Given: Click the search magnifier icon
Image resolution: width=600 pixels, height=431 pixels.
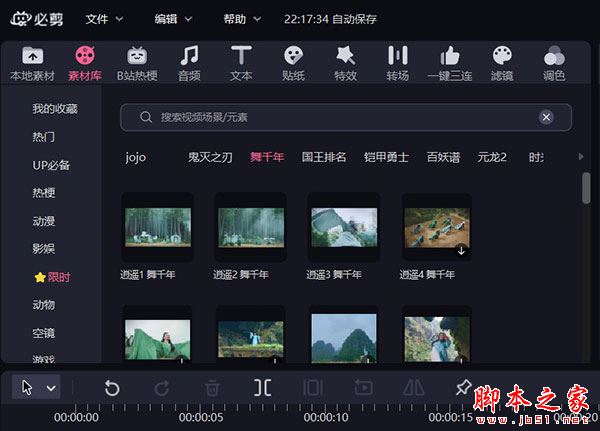Looking at the screenshot, I should coord(146,117).
